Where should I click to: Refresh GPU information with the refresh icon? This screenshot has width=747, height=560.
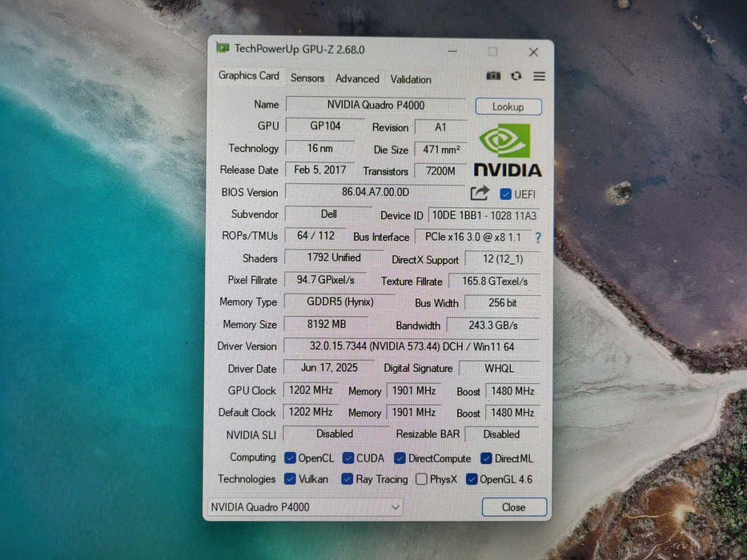point(516,75)
